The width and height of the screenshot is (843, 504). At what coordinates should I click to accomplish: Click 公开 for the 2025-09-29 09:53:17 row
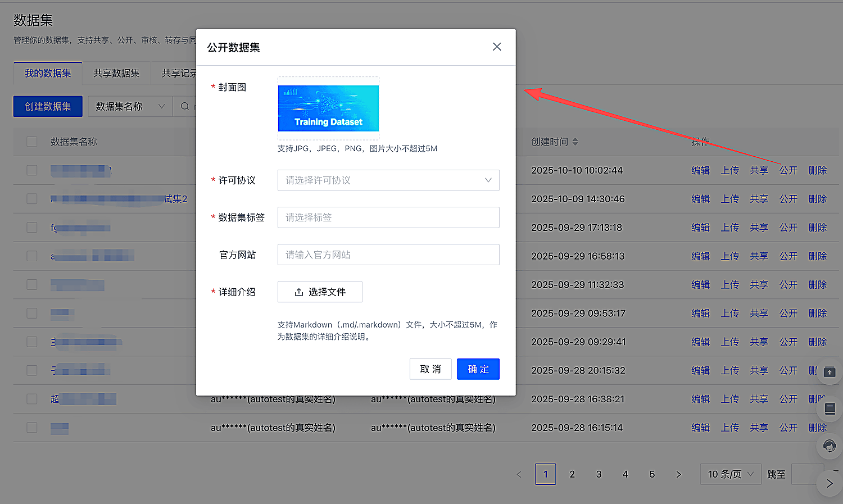(x=788, y=314)
